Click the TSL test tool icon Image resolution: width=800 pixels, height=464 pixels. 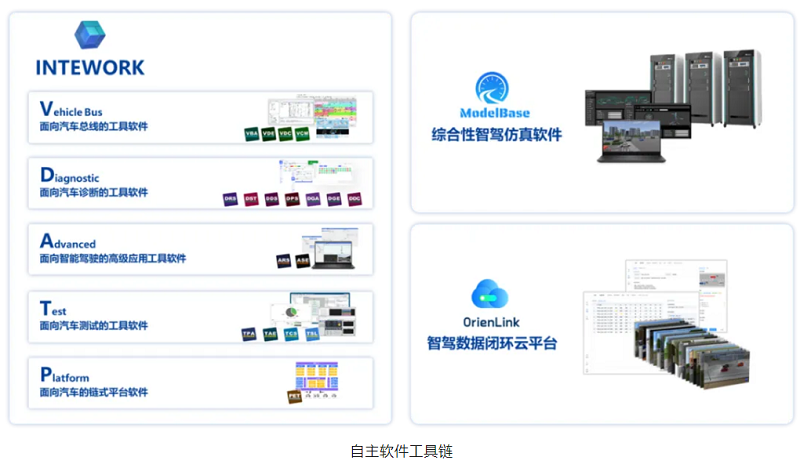312,334
